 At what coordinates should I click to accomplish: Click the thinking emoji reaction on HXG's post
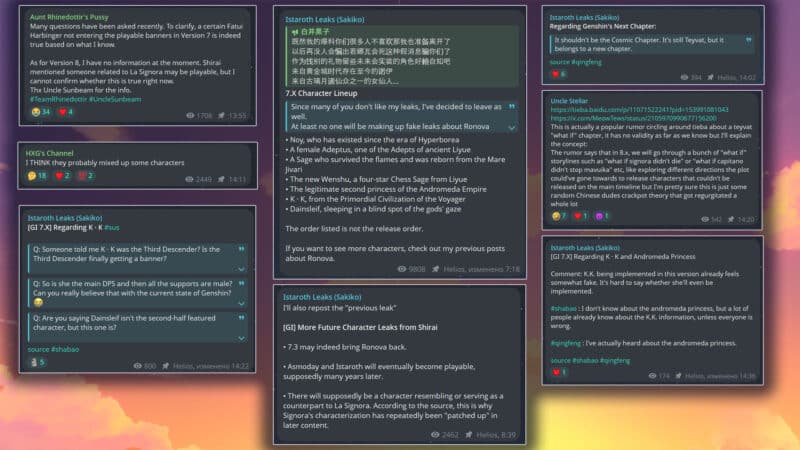37,176
